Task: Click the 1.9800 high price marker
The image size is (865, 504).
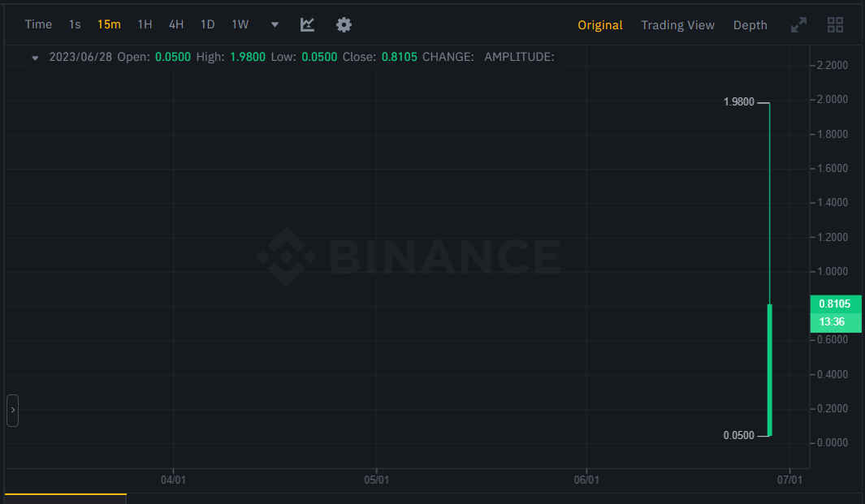Action: coord(738,102)
